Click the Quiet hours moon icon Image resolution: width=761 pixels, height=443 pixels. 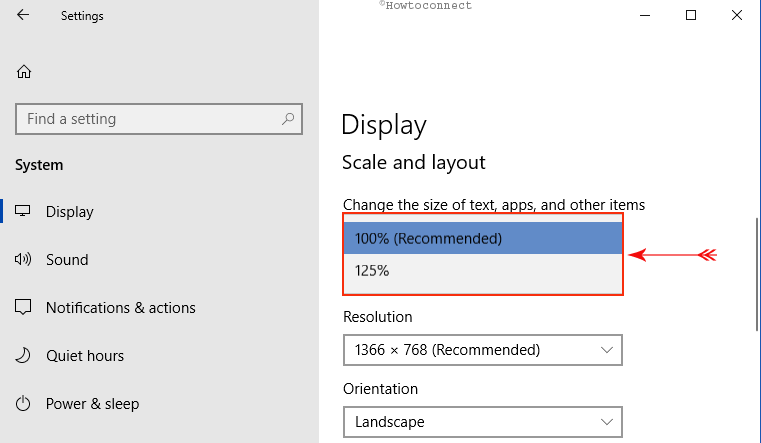coord(23,355)
